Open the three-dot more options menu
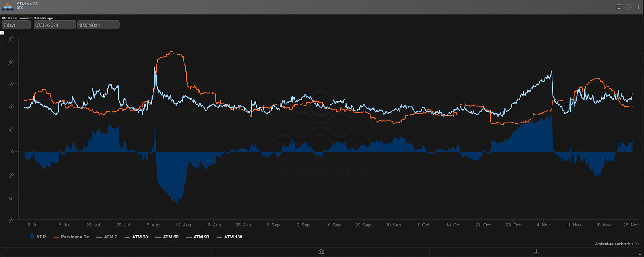The width and height of the screenshot is (644, 257). coord(638,7)
